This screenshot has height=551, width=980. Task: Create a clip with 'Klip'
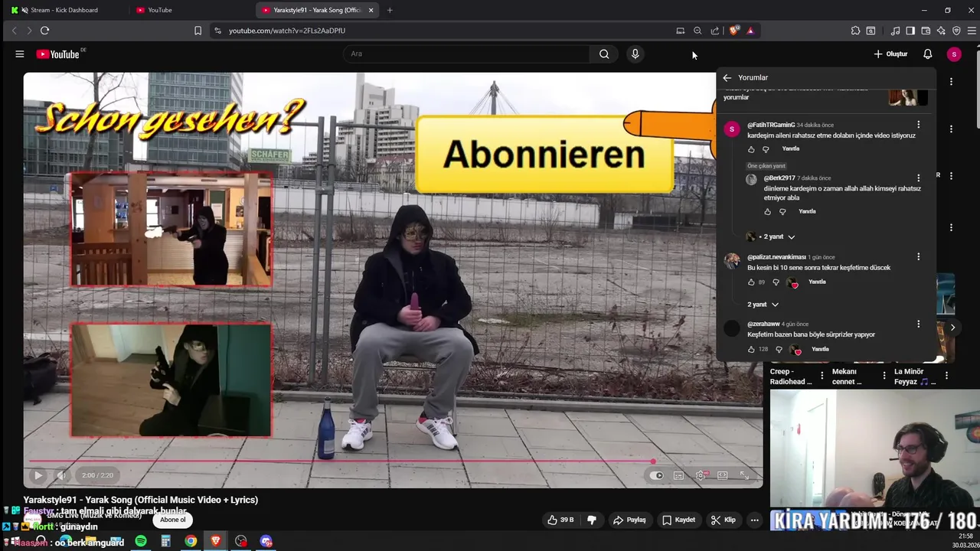click(723, 520)
